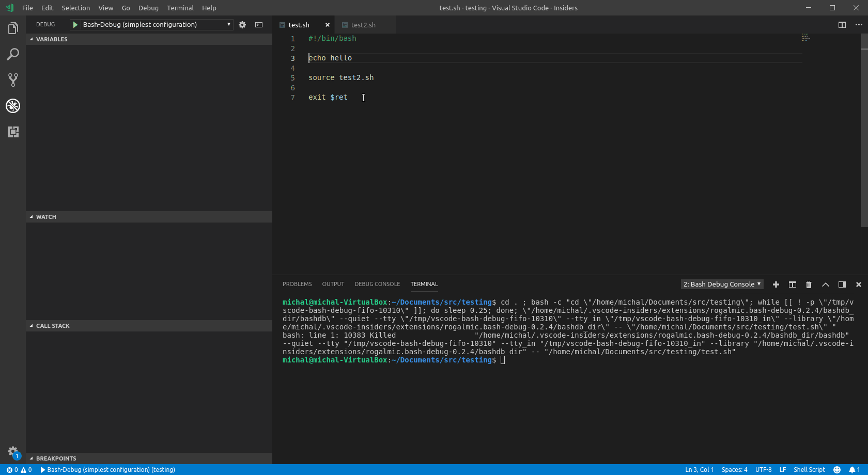
Task: Open the Source Control view
Action: click(13, 80)
